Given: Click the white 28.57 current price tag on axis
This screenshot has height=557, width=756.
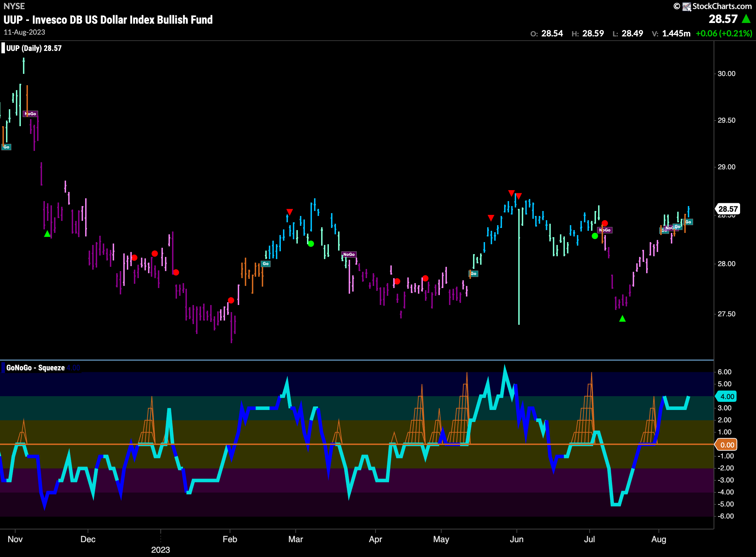Looking at the screenshot, I should [x=727, y=209].
